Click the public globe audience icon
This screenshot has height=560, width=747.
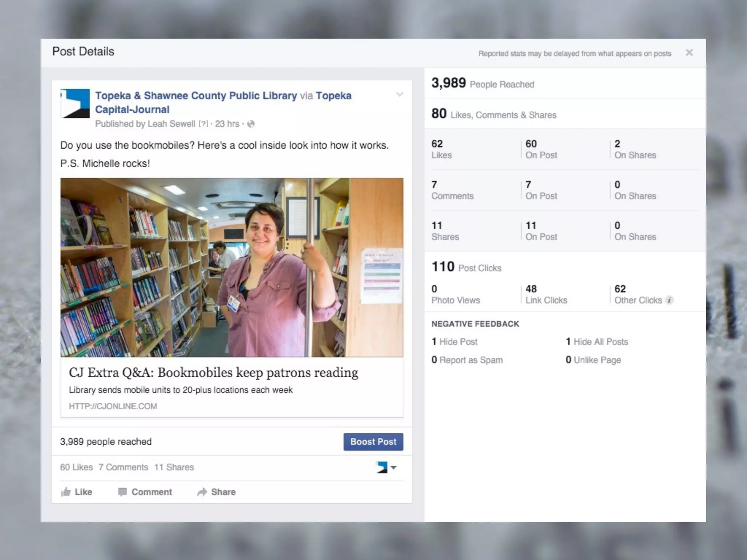click(251, 124)
